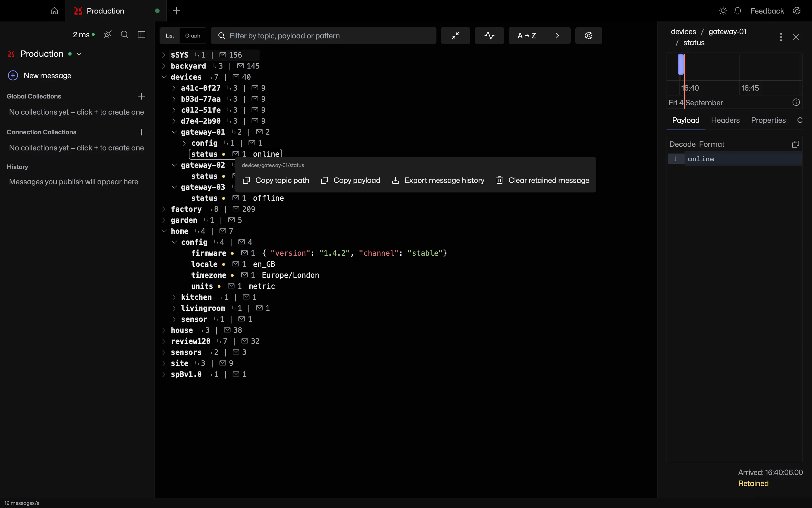Collapse all topics with the shrink arrows icon
The width and height of the screenshot is (812, 508).
pos(455,36)
